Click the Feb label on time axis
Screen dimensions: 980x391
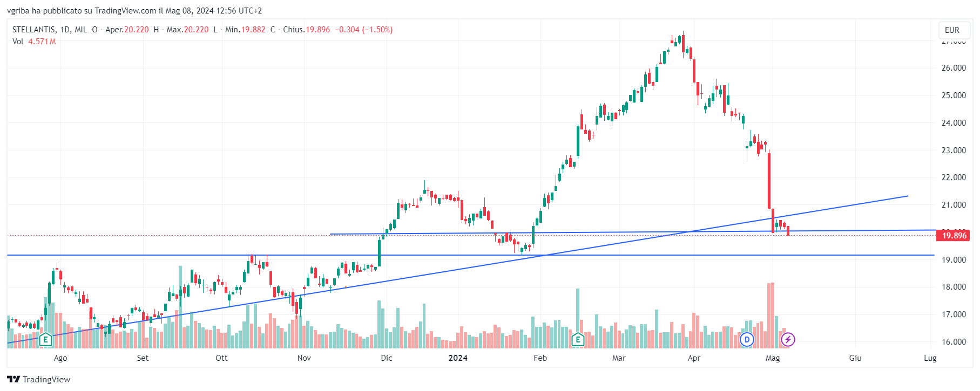[x=540, y=358]
